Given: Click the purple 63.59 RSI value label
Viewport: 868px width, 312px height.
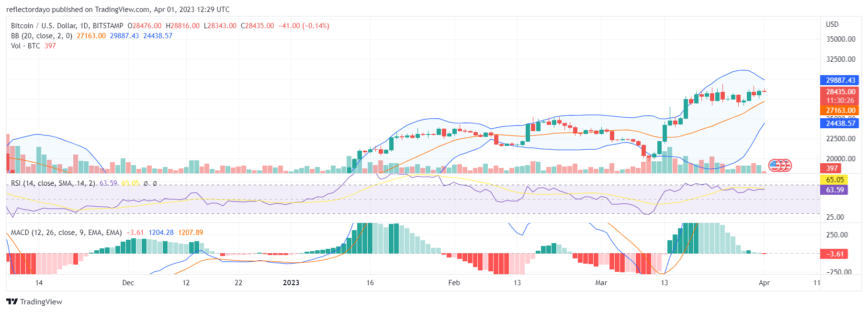Looking at the screenshot, I should tap(834, 190).
